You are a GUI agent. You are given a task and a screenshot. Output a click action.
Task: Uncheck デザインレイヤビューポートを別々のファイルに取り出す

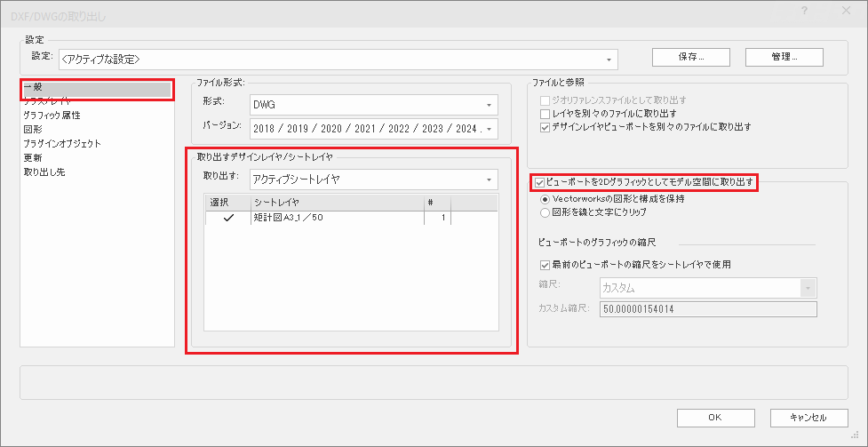545,128
